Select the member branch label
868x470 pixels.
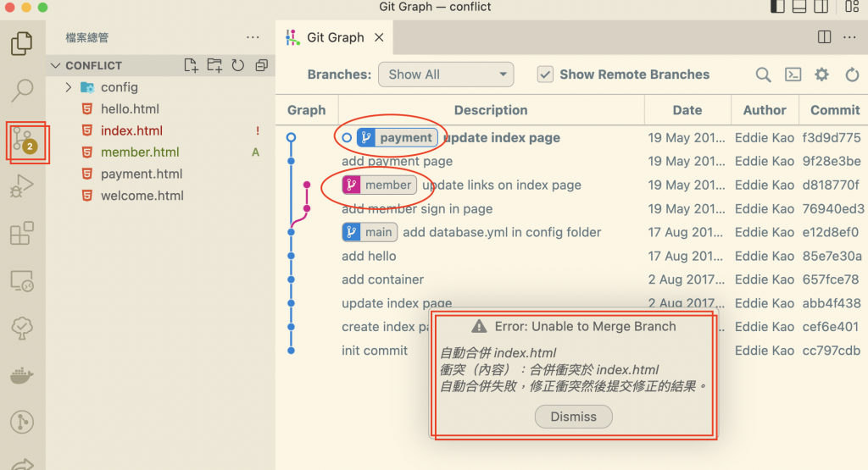coord(379,185)
